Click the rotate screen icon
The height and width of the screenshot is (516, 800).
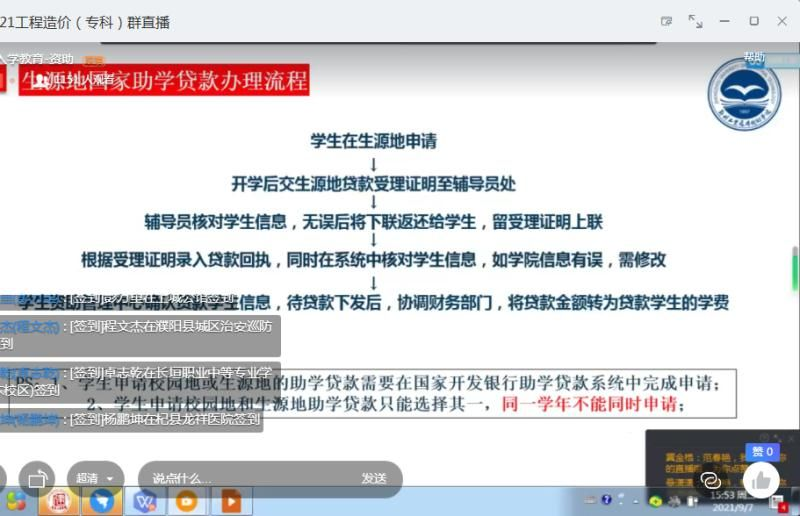click(39, 478)
